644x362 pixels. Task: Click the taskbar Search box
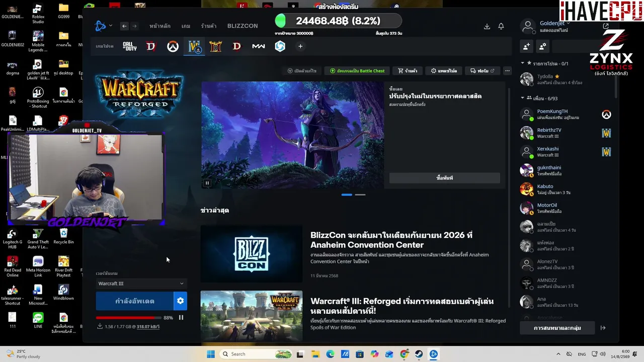tap(257, 354)
